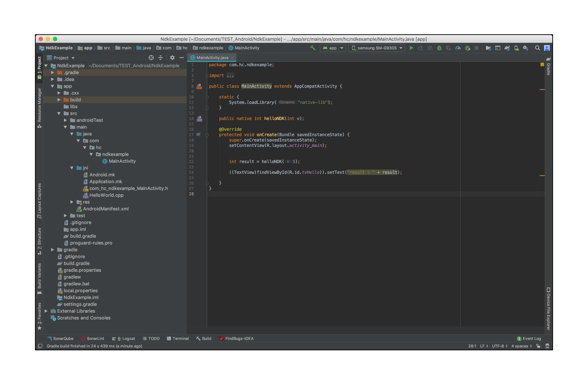Viewport: 588px width, 386px height.
Task: Open the Terminal tool window tab
Action: click(178, 338)
